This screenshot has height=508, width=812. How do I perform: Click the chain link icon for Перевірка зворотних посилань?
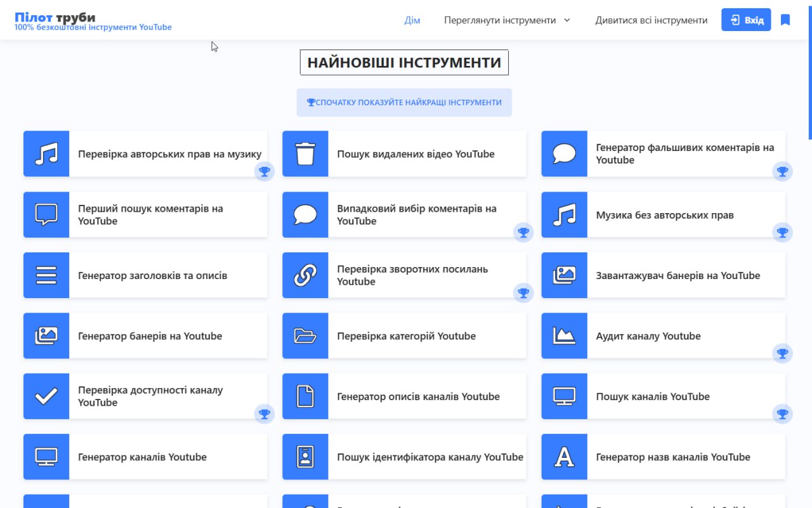point(305,275)
